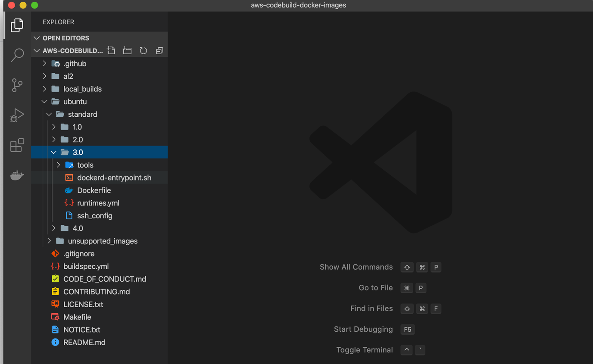The height and width of the screenshot is (364, 593).
Task: Click the al2 folder icon
Action: [56, 76]
